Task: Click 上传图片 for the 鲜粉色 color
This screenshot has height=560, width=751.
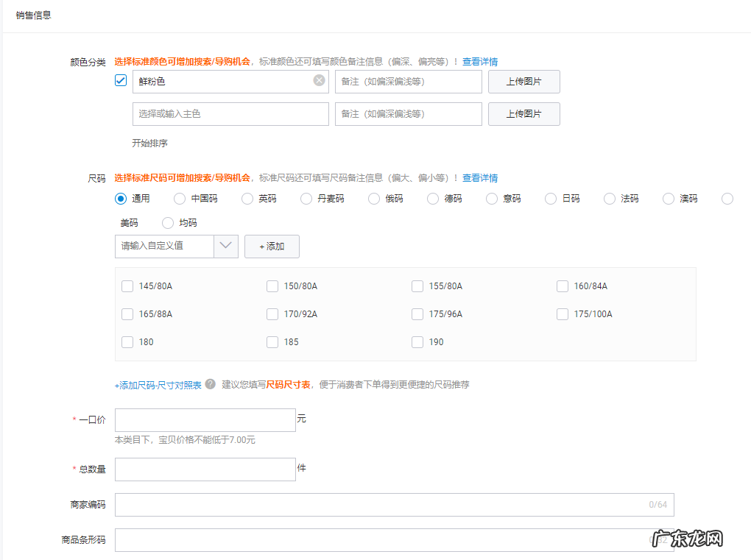Action: [523, 82]
